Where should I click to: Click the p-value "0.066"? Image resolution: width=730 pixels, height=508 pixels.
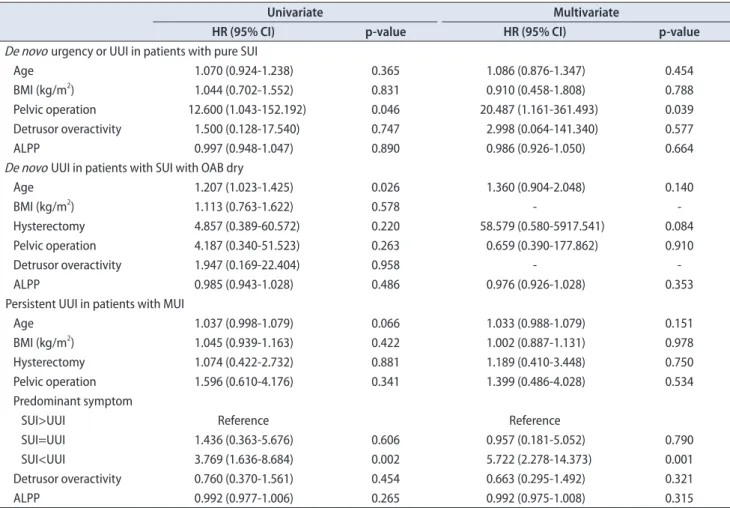click(385, 323)
